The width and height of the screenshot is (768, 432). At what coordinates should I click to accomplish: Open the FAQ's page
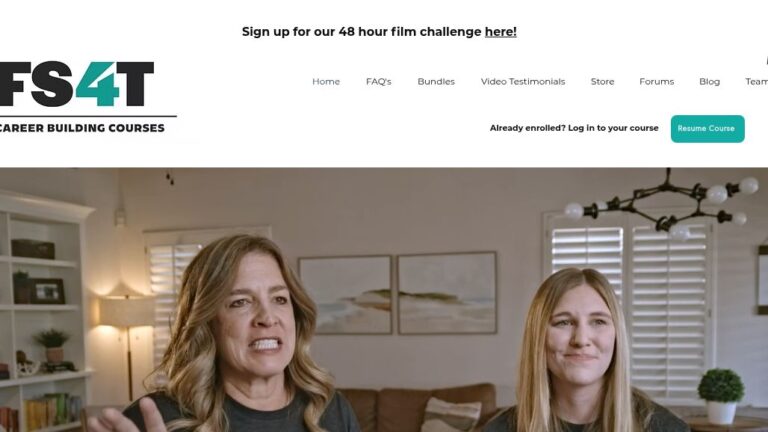coord(379,82)
